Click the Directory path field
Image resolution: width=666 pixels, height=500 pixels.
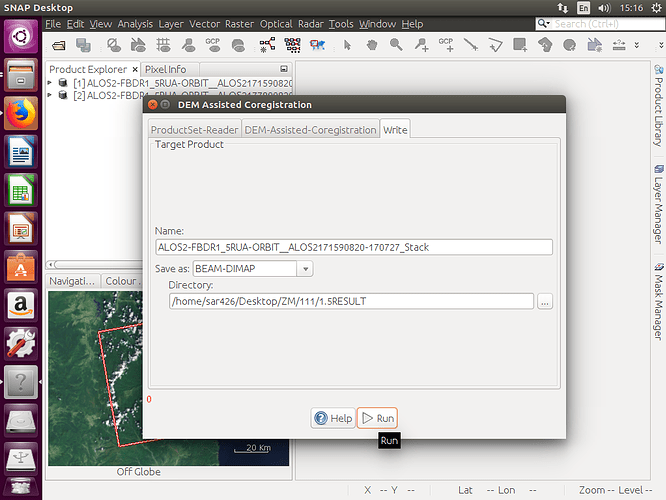click(351, 302)
